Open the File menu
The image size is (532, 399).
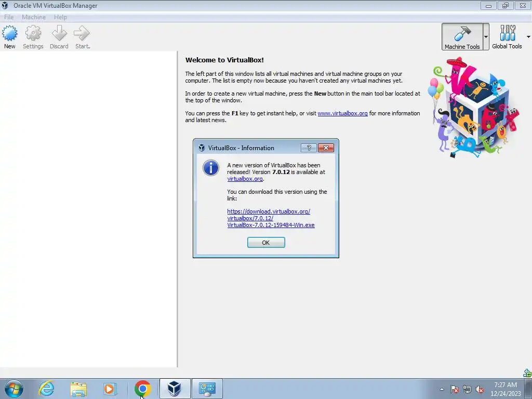9,17
